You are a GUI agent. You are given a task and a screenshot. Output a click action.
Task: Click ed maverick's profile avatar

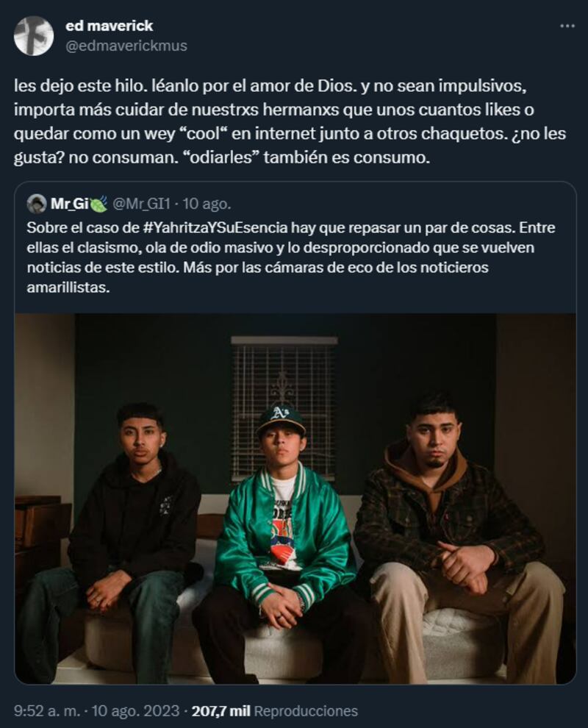tap(33, 36)
